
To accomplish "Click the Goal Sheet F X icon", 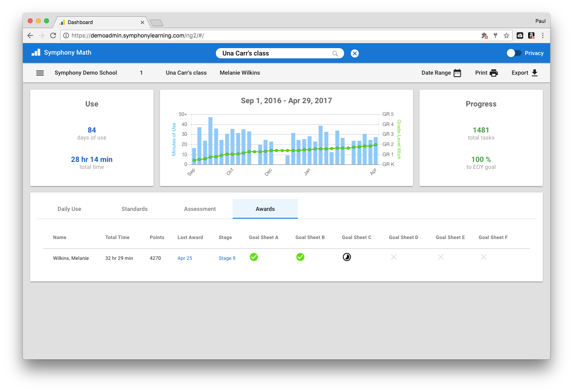I will coord(484,257).
